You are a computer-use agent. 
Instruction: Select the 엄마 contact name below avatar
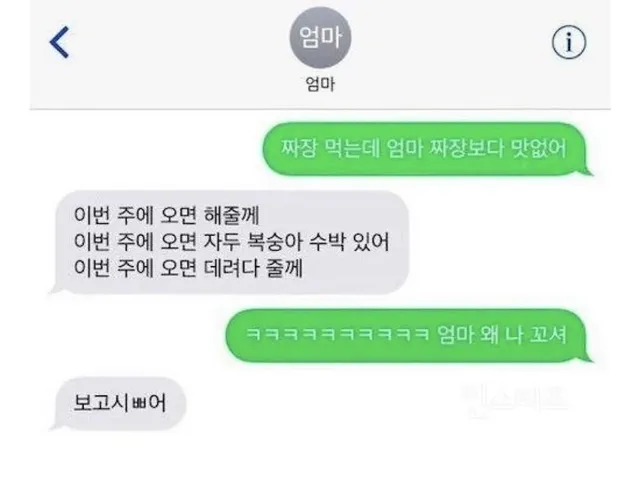320,84
